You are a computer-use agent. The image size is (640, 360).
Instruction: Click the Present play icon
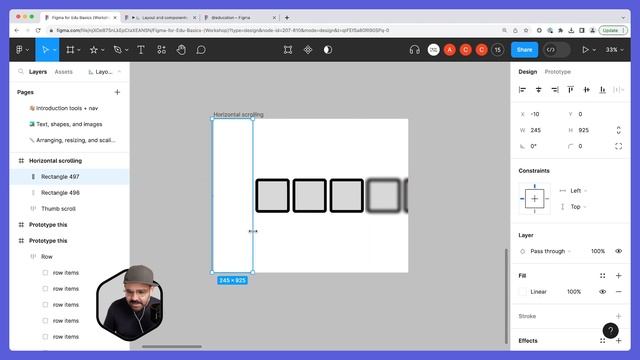585,50
